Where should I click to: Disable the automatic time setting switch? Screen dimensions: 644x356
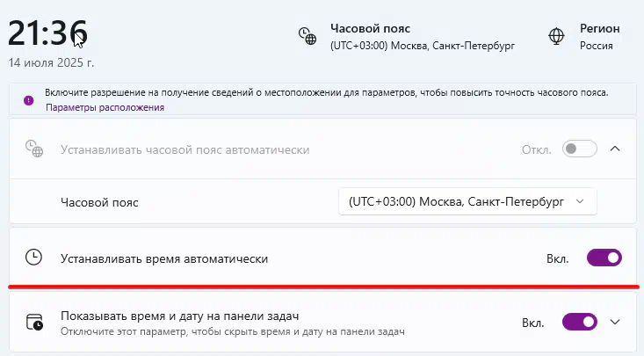pyautogui.click(x=604, y=258)
